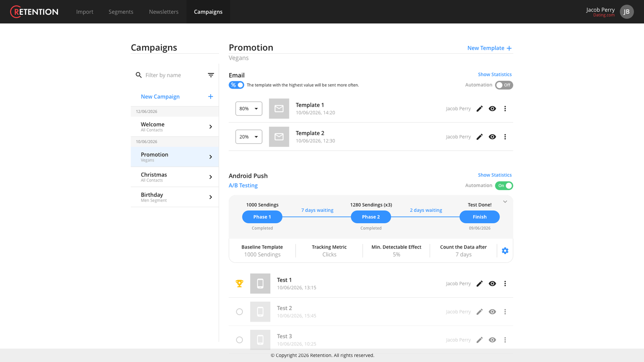Select the Birthday campaign name
The width and height of the screenshot is (644, 362).
[x=152, y=195]
